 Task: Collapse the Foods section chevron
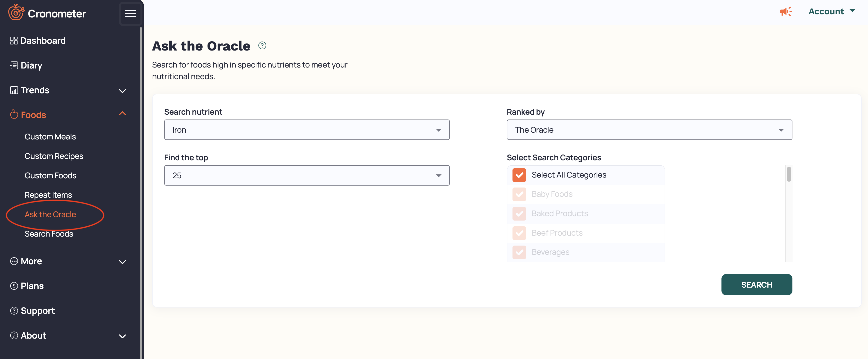(x=122, y=113)
